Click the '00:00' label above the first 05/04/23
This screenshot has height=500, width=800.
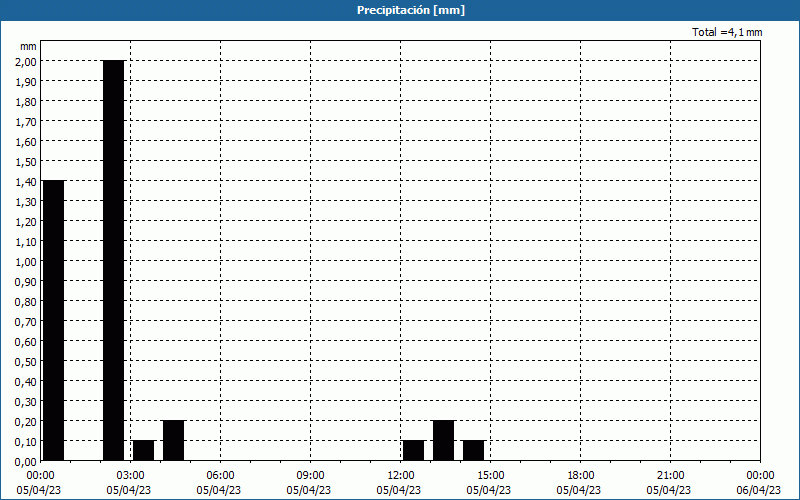[40, 476]
